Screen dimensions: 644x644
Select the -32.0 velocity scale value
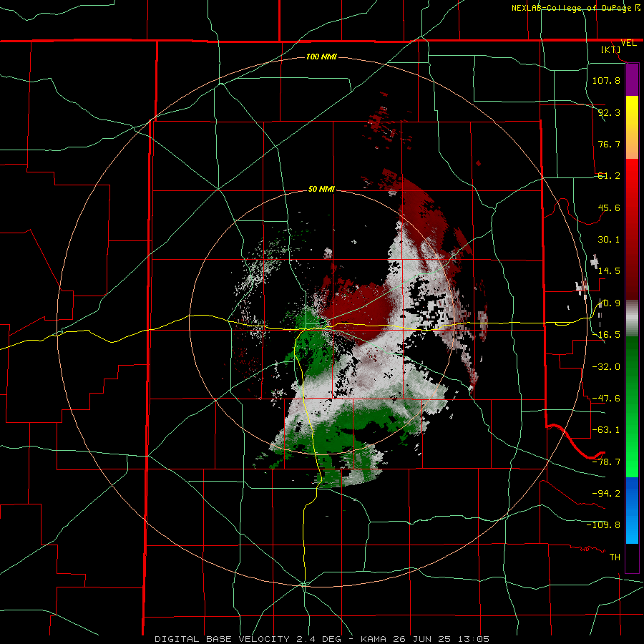[606, 367]
